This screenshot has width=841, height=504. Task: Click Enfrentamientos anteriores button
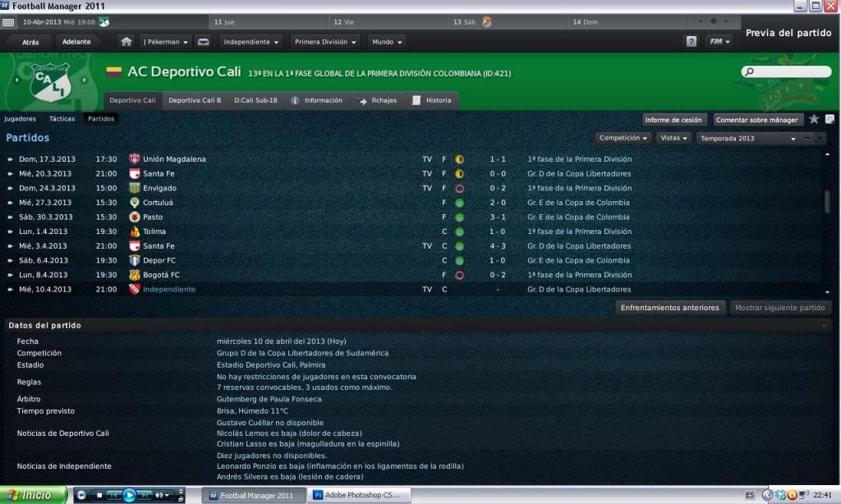(670, 308)
